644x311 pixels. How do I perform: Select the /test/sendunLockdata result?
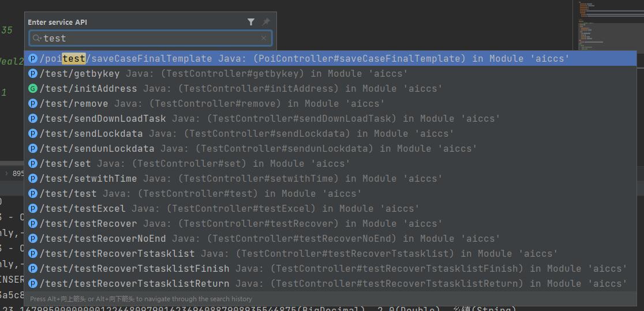tap(330, 148)
